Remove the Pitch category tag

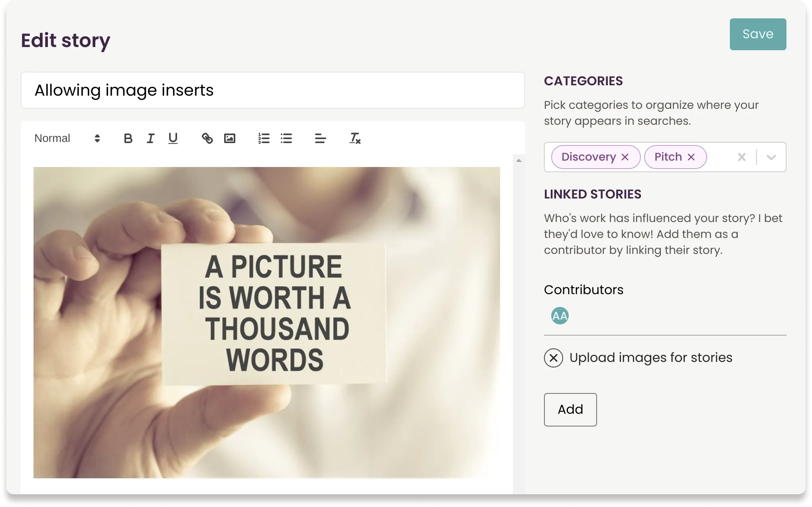pyautogui.click(x=691, y=157)
